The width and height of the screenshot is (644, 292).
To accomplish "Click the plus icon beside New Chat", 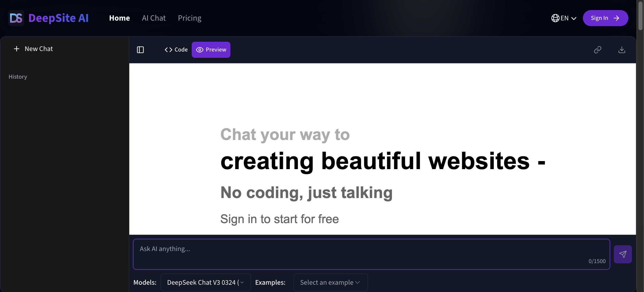I will pos(17,49).
